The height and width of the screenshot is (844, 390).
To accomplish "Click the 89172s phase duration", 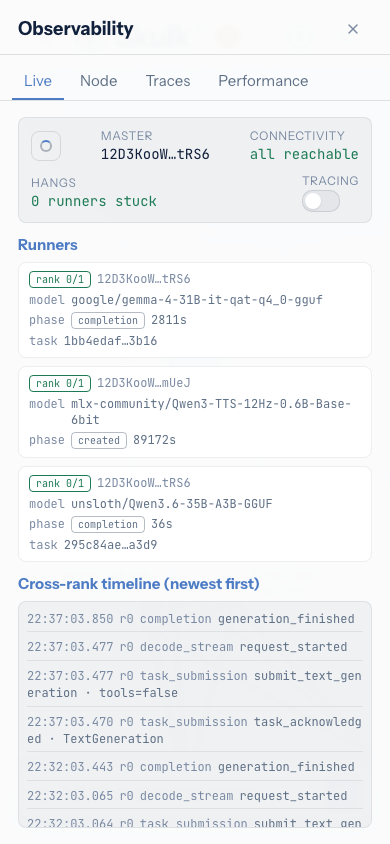I will pos(154,440).
